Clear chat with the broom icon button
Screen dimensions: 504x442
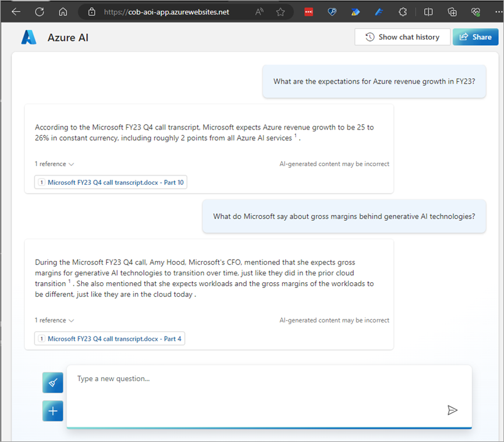pos(53,382)
